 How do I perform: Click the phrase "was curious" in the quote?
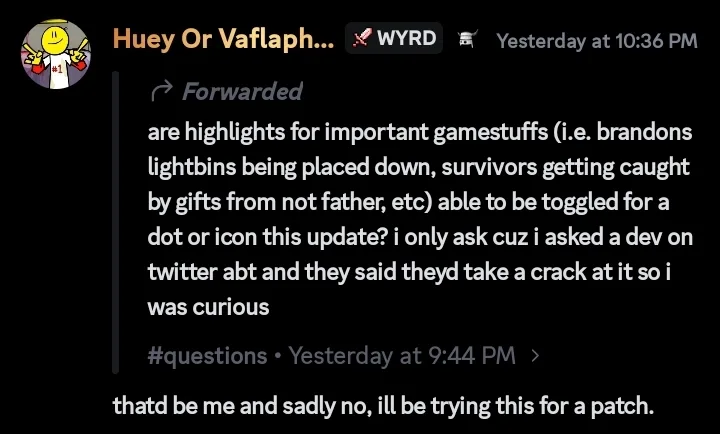(x=208, y=306)
